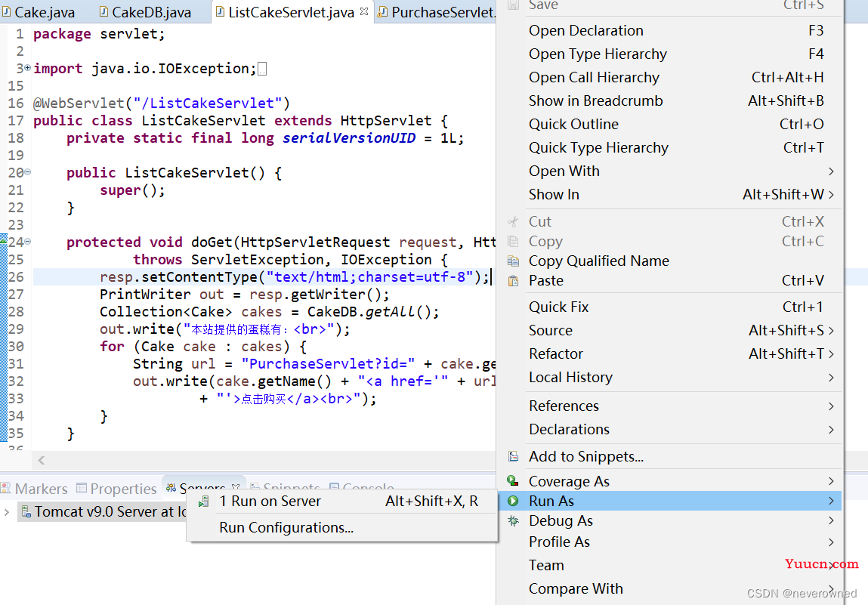Open the Markers view tab
The width and height of the screenshot is (868, 605).
pyautogui.click(x=41, y=489)
